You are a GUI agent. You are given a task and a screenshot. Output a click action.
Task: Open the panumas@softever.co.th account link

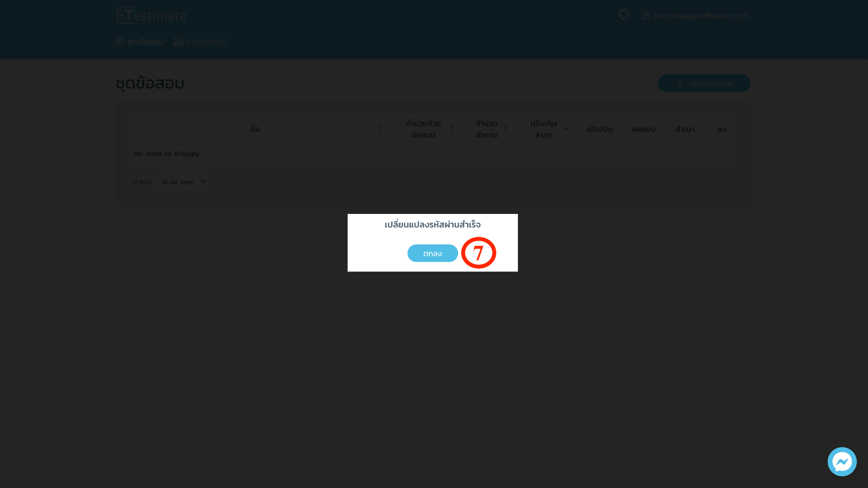pos(696,16)
